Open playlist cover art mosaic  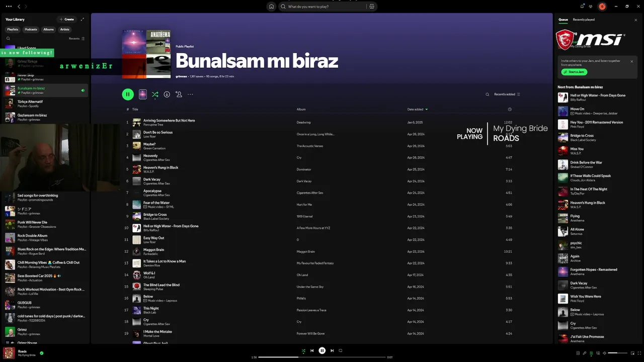pos(146,54)
